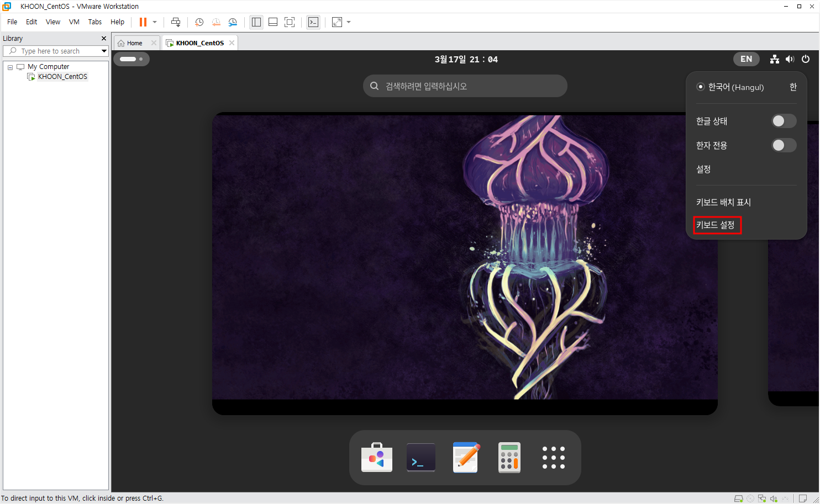
Task: Open the EN input source indicator
Action: pyautogui.click(x=746, y=59)
